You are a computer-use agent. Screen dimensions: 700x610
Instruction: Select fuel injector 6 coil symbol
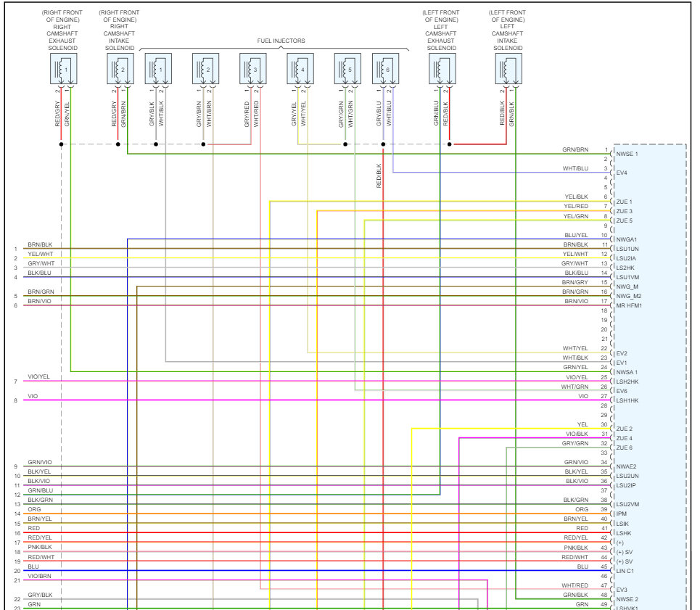pyautogui.click(x=385, y=68)
